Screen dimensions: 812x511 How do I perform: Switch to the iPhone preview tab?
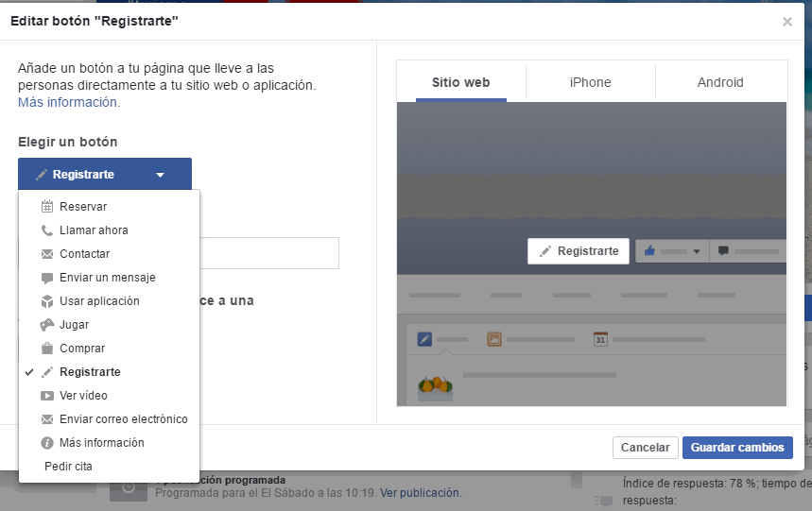[x=591, y=82]
